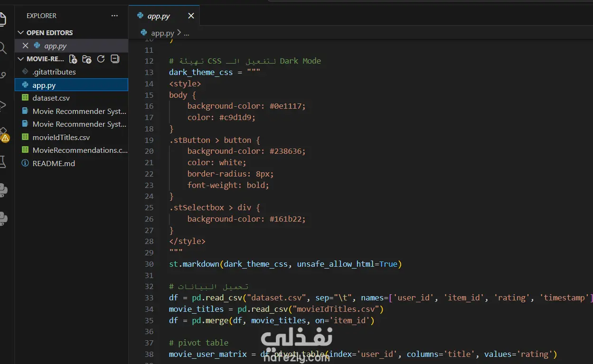
Task: Open the Search view in activity bar
Action: point(2,48)
